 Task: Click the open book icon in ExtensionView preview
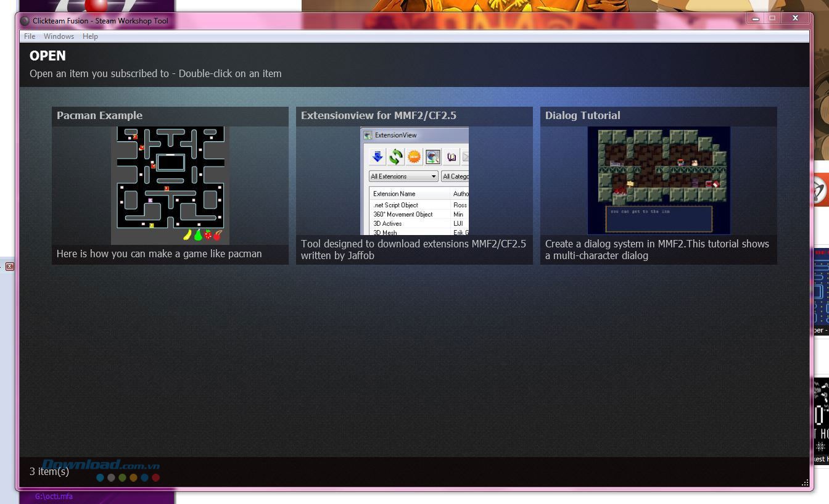point(452,157)
